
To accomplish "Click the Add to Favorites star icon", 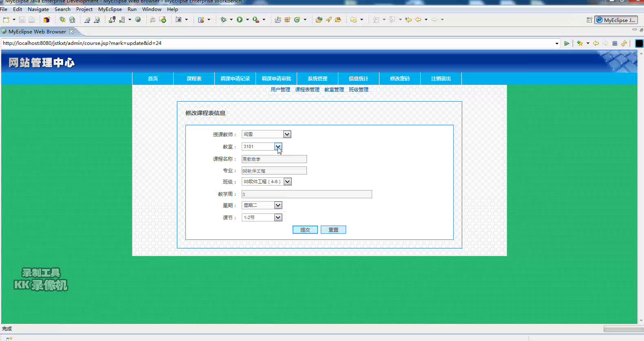I will 580,43.
